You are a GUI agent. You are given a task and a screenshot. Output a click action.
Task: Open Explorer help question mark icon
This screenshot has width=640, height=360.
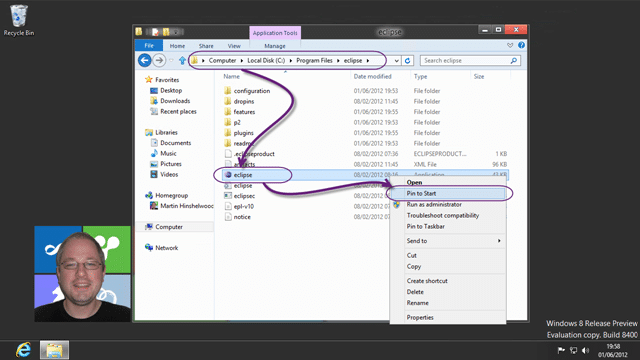[x=521, y=45]
